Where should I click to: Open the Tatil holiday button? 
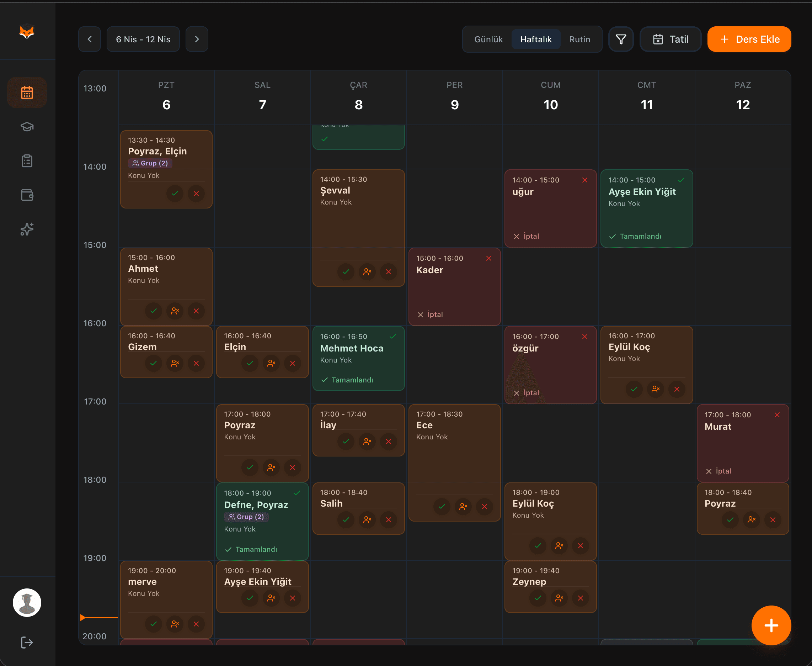tap(670, 39)
